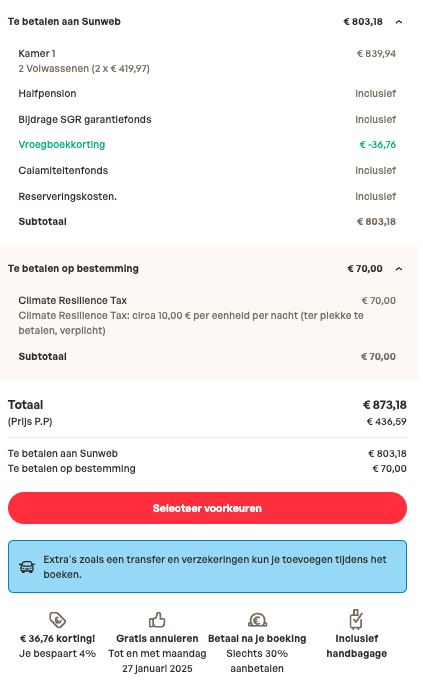Click the thumbs-up free cancellation icon

(157, 619)
